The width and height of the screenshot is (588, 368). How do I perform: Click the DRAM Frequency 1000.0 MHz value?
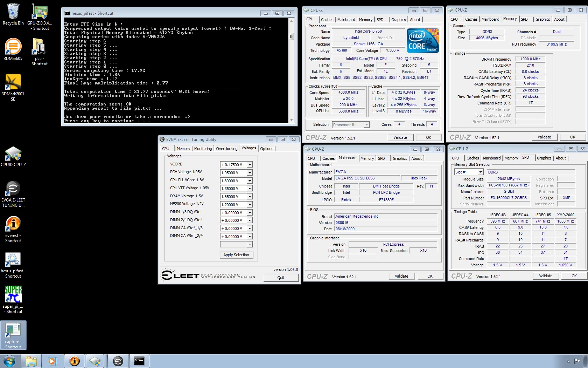tap(530, 59)
